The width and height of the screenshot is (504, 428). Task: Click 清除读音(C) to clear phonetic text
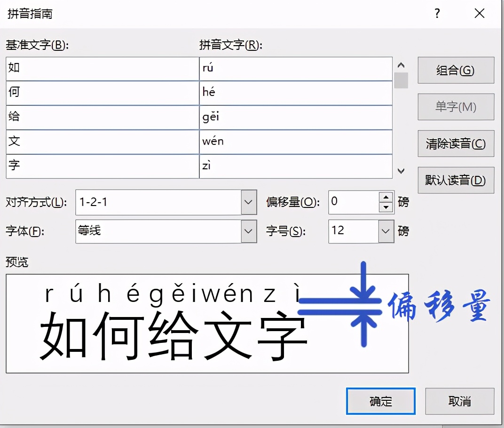(455, 143)
